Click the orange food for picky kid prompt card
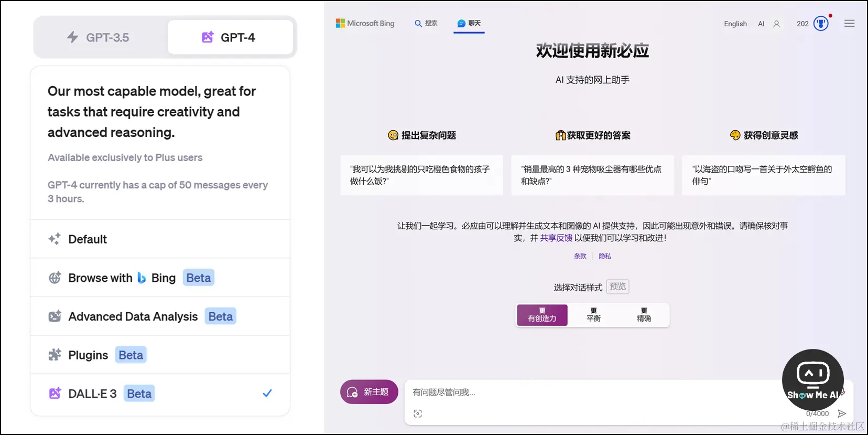 pyautogui.click(x=421, y=175)
